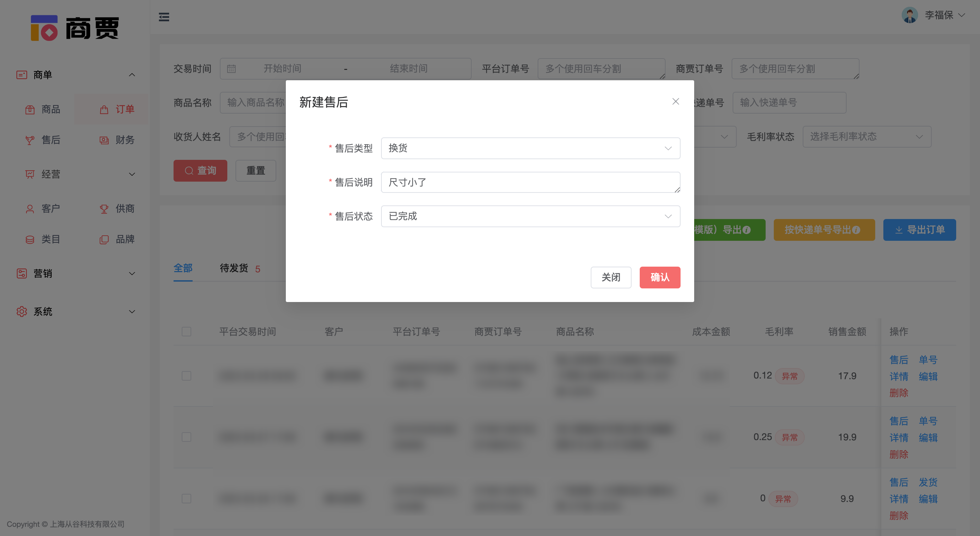Click the 异常 status badge on the first row
The image size is (980, 536).
pos(790,375)
